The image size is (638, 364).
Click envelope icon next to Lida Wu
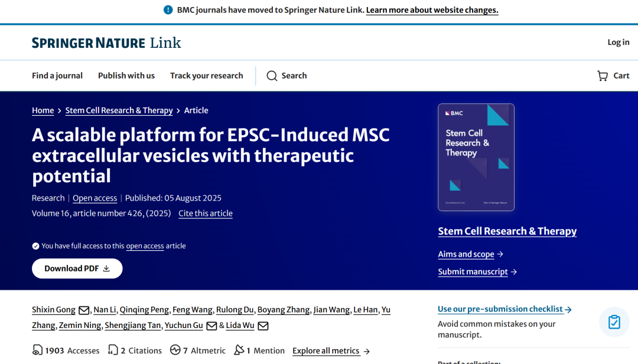(263, 326)
